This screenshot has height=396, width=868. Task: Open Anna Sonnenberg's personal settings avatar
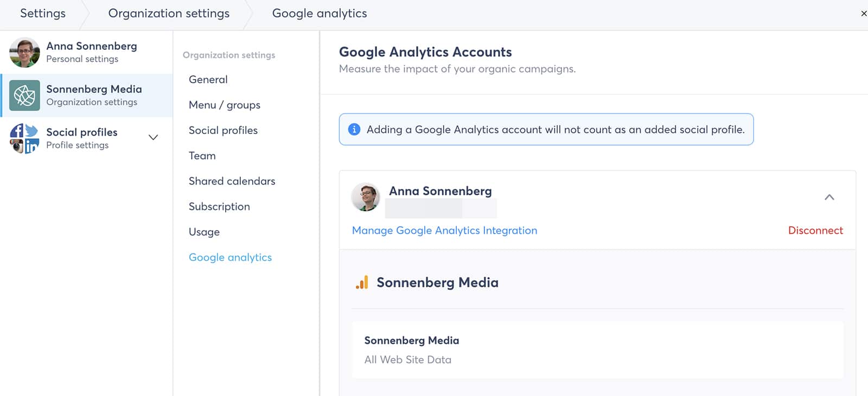tap(25, 52)
